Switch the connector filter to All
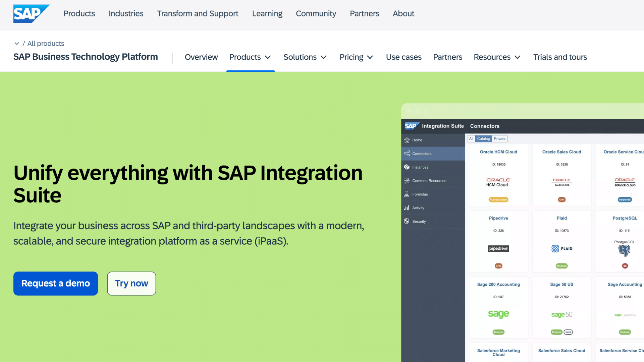The width and height of the screenshot is (644, 362). point(471,138)
